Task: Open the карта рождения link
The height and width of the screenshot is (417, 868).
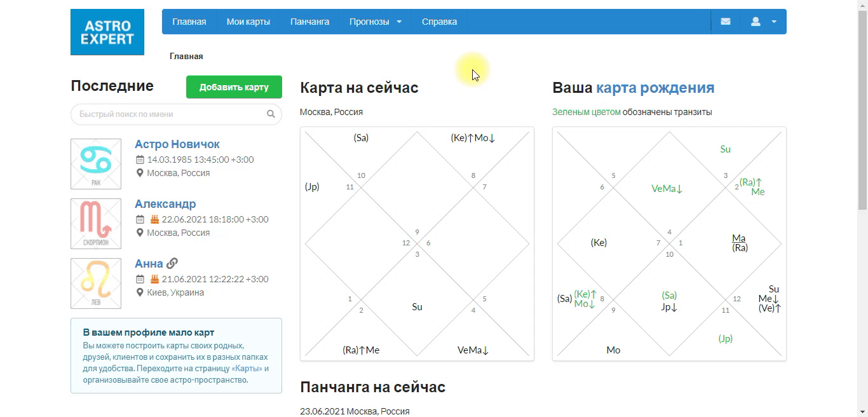Action: (x=655, y=88)
